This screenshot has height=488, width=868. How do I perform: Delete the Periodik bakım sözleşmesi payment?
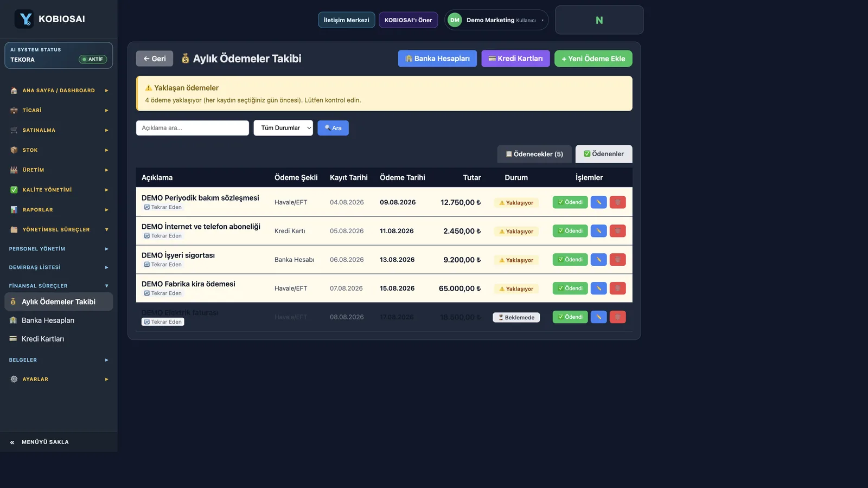(x=617, y=202)
